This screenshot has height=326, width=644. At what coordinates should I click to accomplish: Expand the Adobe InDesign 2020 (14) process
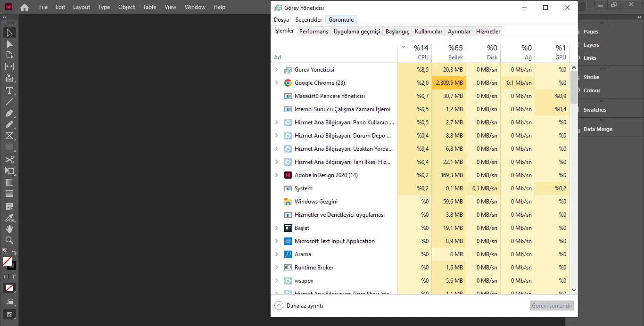tap(276, 175)
